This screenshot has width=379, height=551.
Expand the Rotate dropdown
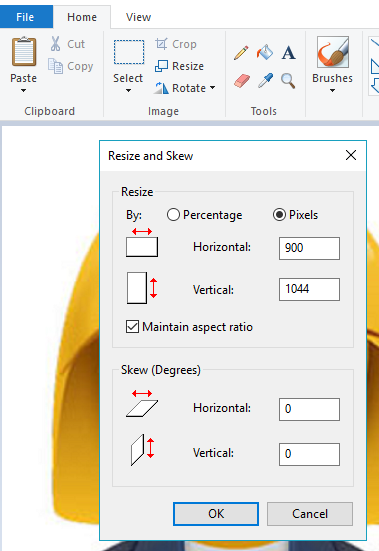[213, 87]
